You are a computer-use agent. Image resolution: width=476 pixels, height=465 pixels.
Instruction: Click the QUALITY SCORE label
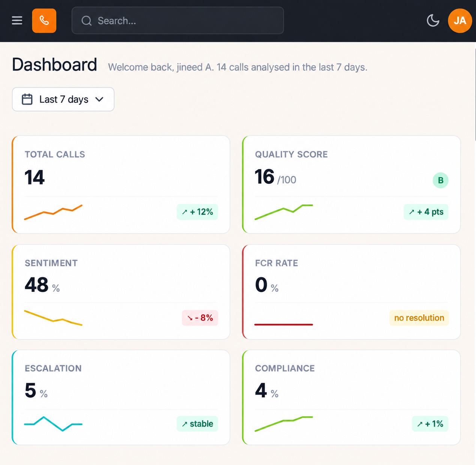click(x=291, y=154)
